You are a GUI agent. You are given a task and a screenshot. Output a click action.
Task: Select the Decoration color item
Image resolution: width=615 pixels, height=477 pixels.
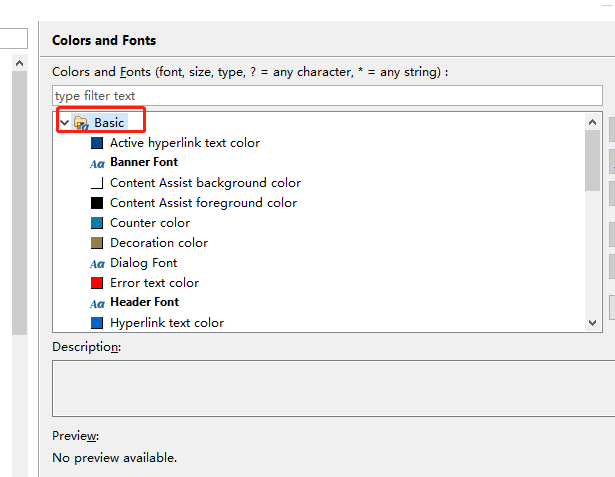pyautogui.click(x=159, y=243)
